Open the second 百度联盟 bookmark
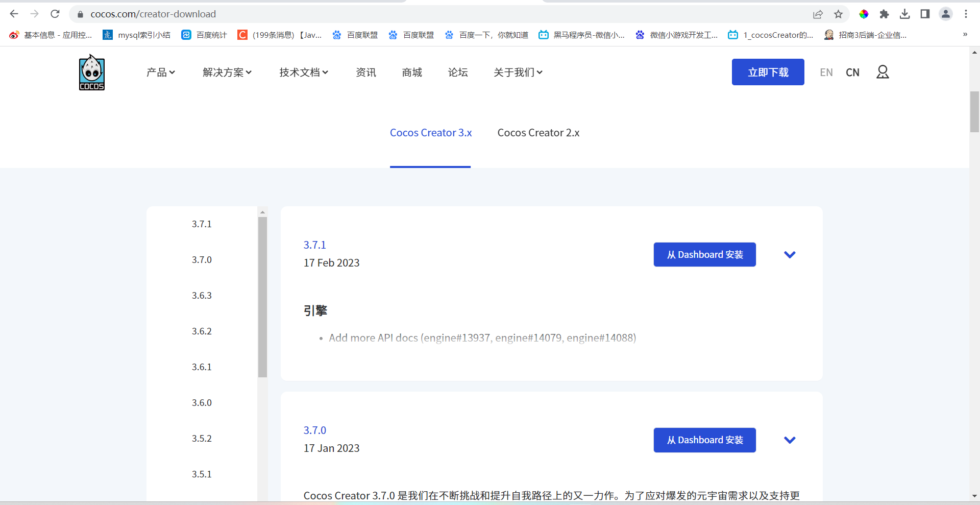 pos(411,35)
